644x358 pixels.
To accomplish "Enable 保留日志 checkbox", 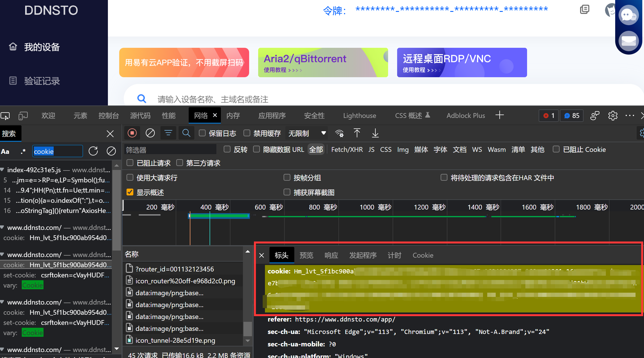I will click(x=202, y=133).
